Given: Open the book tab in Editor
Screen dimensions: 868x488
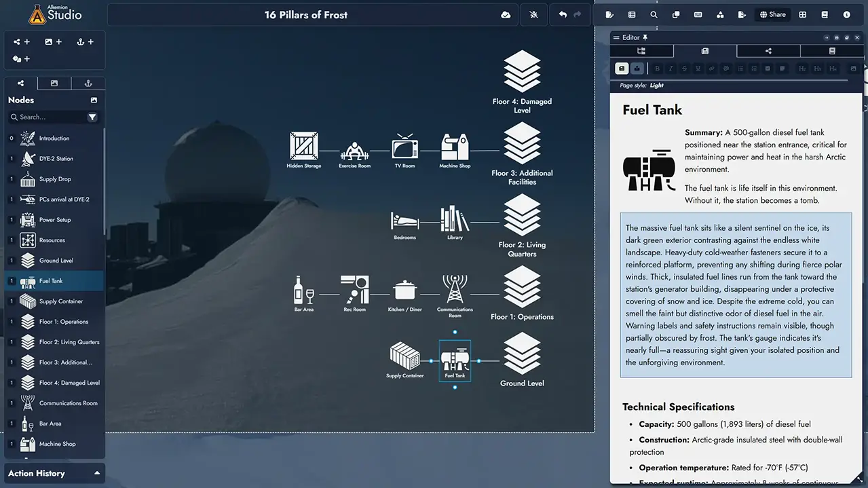Looking at the screenshot, I should tap(832, 51).
